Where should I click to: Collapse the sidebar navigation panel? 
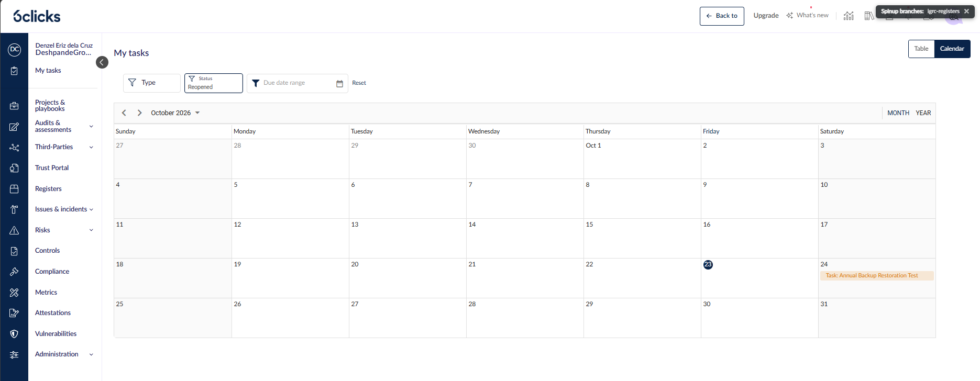(x=102, y=62)
